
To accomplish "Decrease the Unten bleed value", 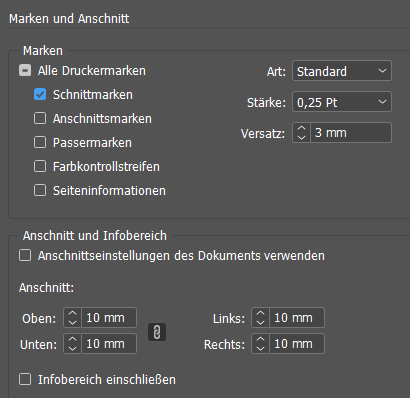I will click(x=72, y=348).
